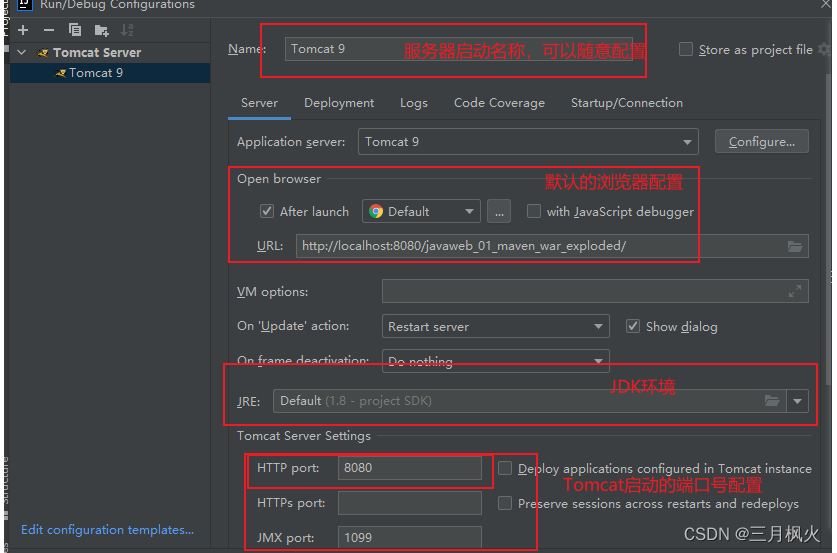Click the Configure... button

(761, 142)
